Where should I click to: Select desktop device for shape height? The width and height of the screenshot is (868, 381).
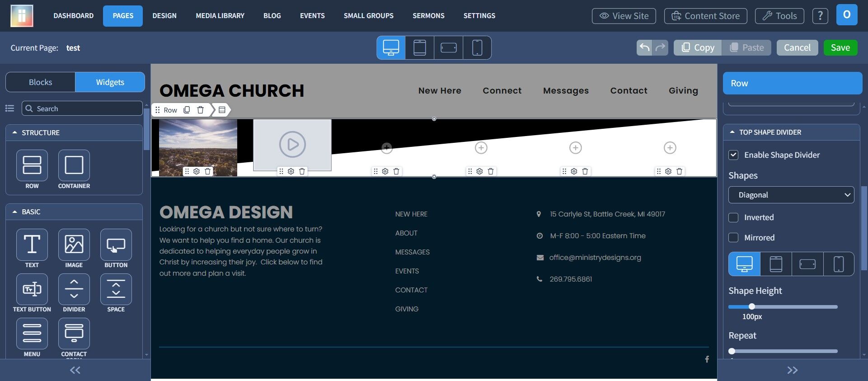pos(744,264)
